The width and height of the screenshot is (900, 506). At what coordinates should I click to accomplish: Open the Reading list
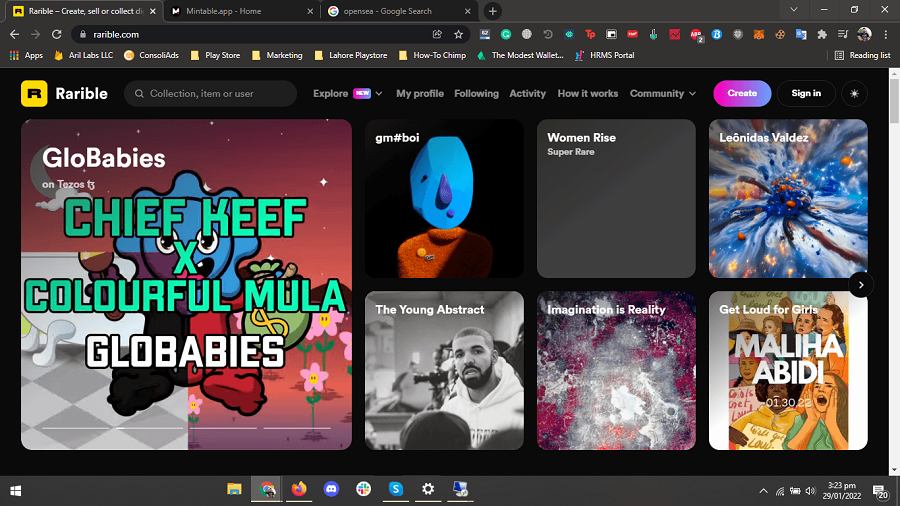click(x=863, y=55)
